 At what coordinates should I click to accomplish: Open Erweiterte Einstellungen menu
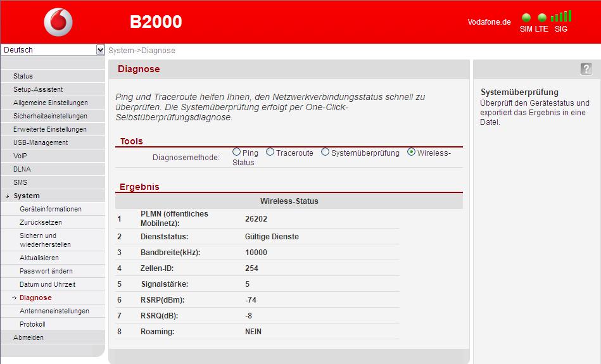pyautogui.click(x=53, y=129)
